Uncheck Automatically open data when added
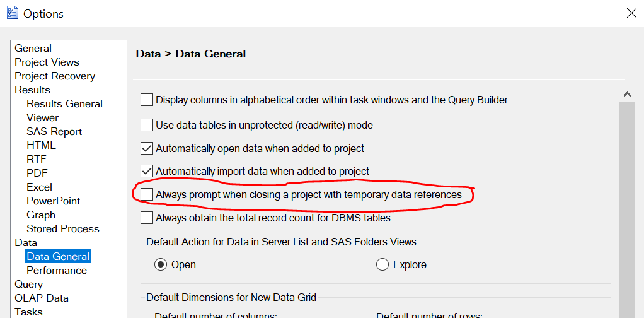Viewport: 644px width, 318px height. (x=147, y=149)
